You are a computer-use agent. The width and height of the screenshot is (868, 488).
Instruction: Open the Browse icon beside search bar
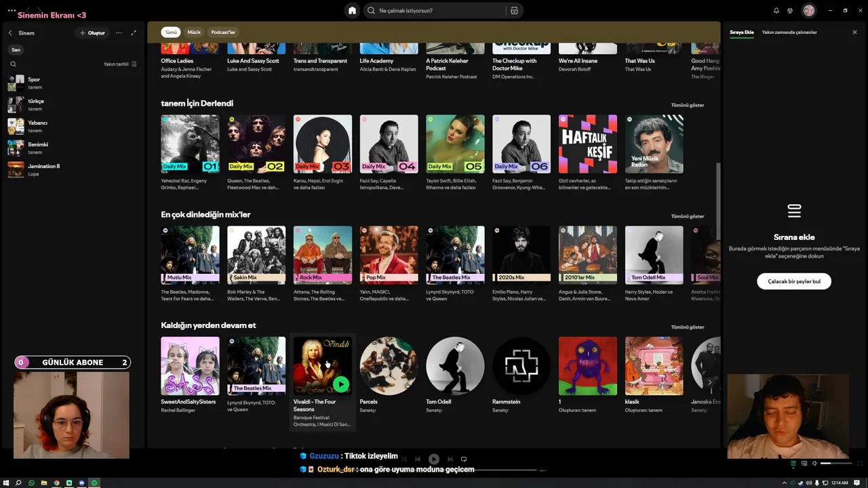514,10
